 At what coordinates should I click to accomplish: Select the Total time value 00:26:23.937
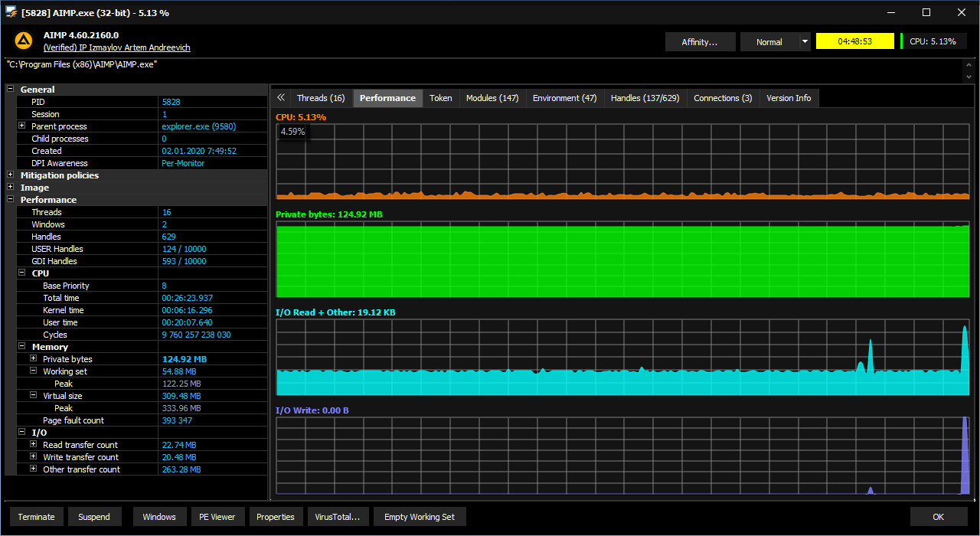pyautogui.click(x=188, y=298)
